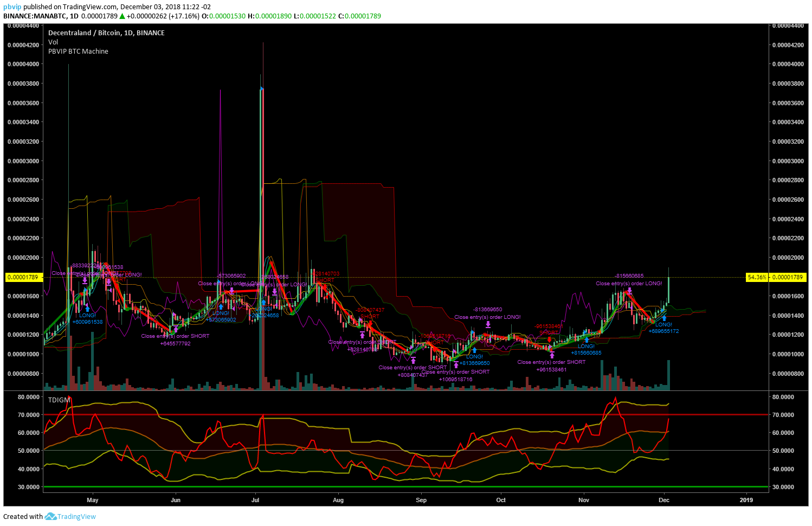This screenshot has width=812, height=526.
Task: Select the BINANCE:MANABTC, 1D symbol text
Action: pyautogui.click(x=41, y=16)
